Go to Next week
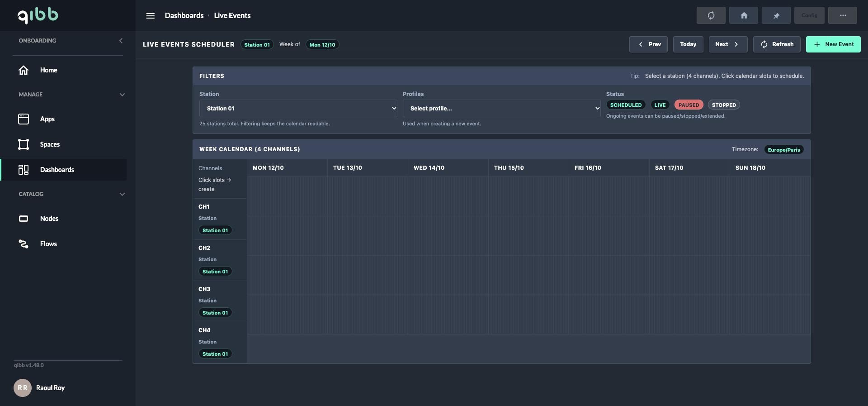Viewport: 868px width, 406px height. [x=728, y=44]
